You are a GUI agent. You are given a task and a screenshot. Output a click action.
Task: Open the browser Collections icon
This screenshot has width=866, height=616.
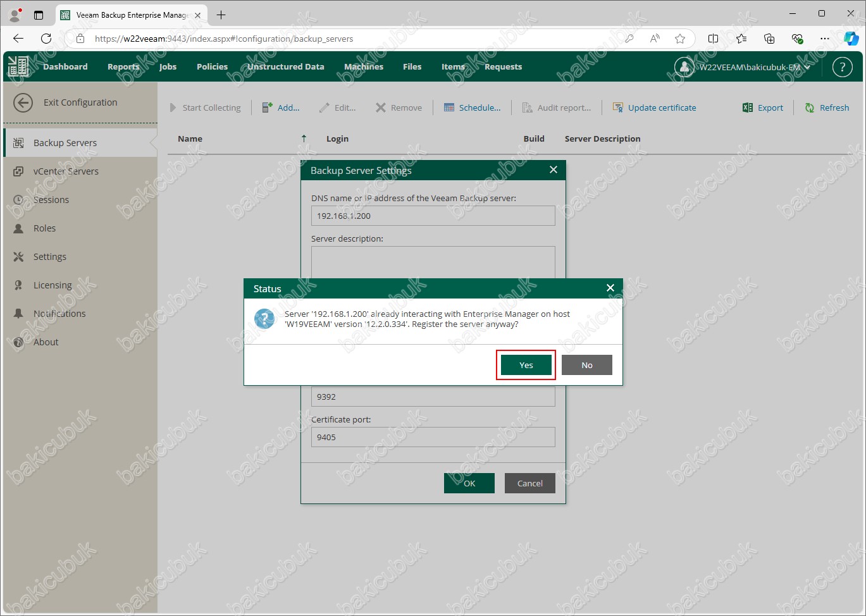pyautogui.click(x=769, y=39)
